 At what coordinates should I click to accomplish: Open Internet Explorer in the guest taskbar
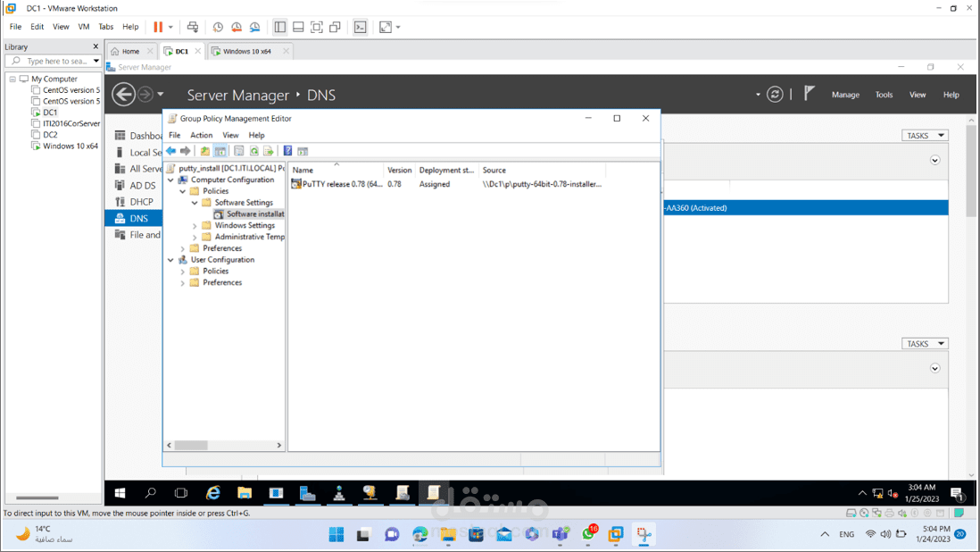click(x=213, y=493)
